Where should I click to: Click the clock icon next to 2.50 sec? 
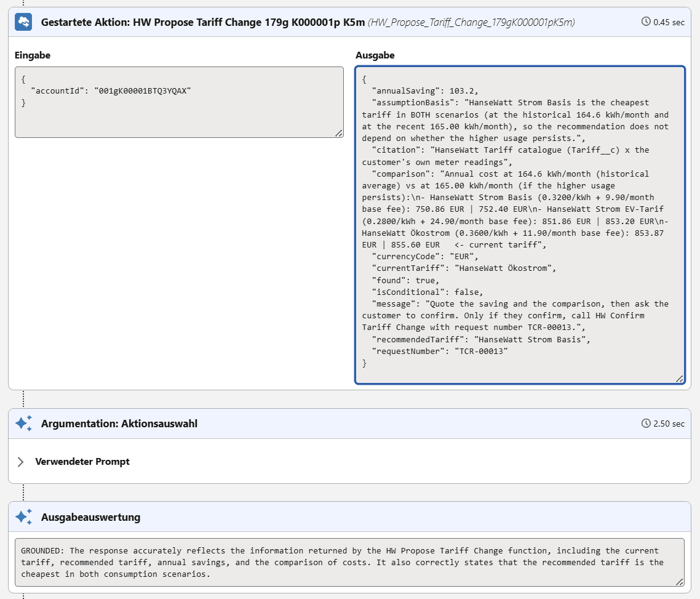(646, 423)
